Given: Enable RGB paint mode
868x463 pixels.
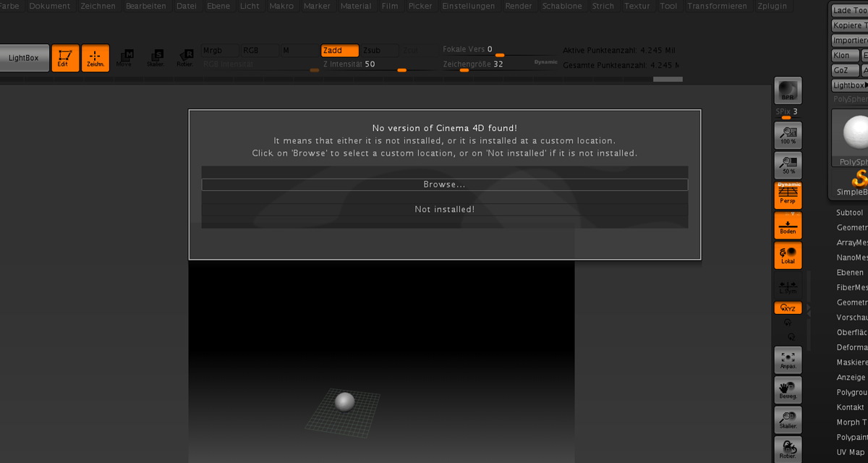Looking at the screenshot, I should click(x=260, y=51).
